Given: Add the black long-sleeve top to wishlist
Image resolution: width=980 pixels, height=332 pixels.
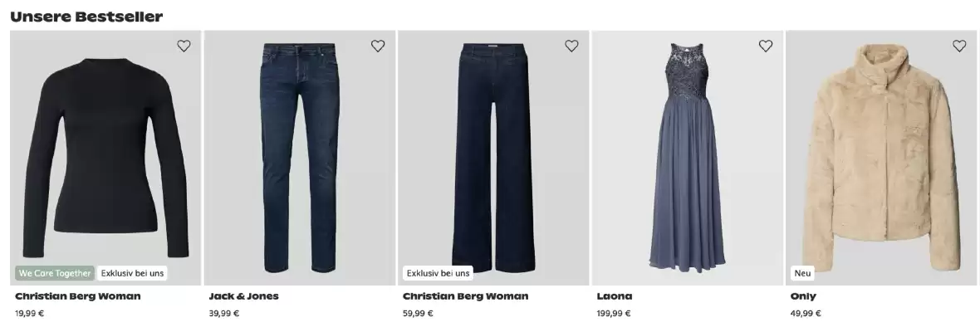Looking at the screenshot, I should [184, 46].
